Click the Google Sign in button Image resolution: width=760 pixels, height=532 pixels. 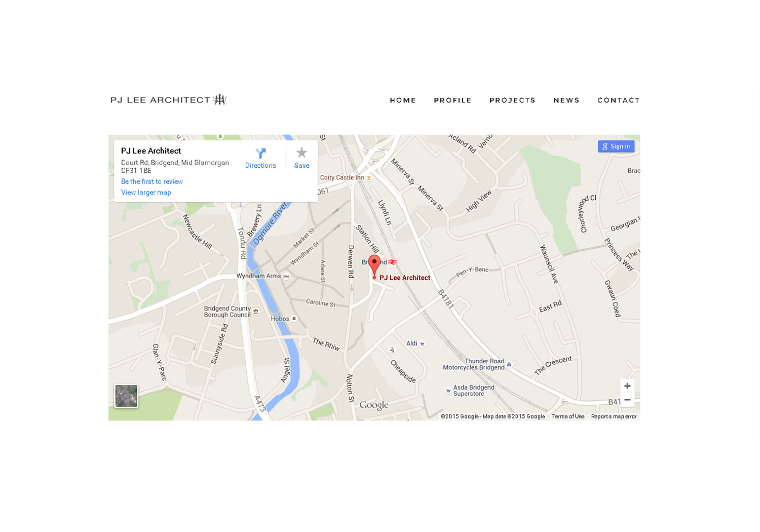tap(616, 146)
